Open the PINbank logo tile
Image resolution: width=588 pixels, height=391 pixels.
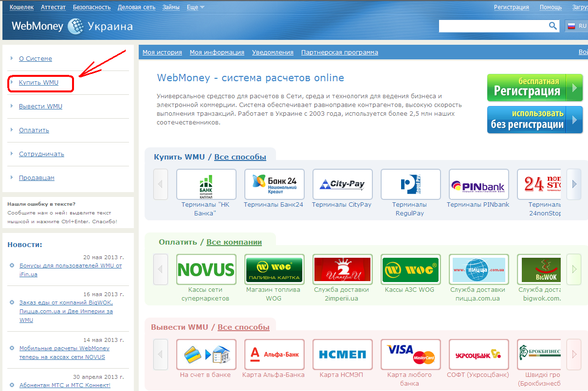479,184
